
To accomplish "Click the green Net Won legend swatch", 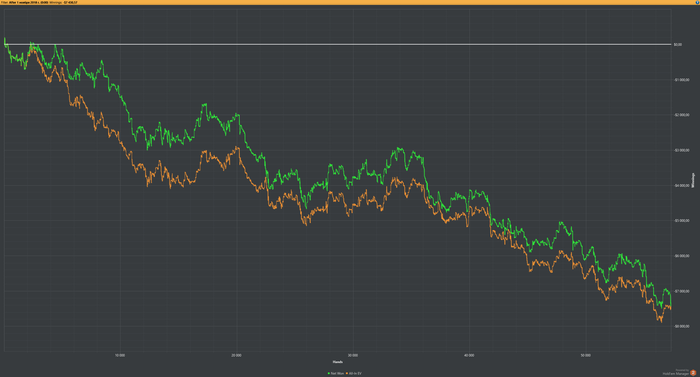I will coord(329,373).
